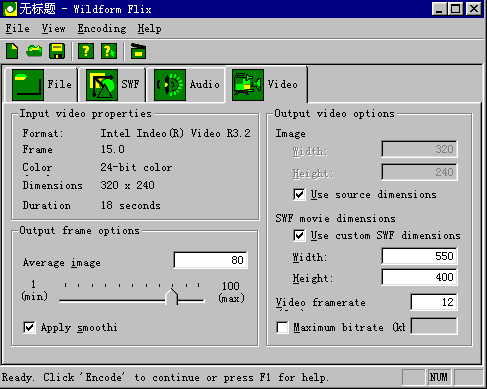Click the Open folder toolbar icon
Image resolution: width=487 pixels, height=389 pixels.
34,51
